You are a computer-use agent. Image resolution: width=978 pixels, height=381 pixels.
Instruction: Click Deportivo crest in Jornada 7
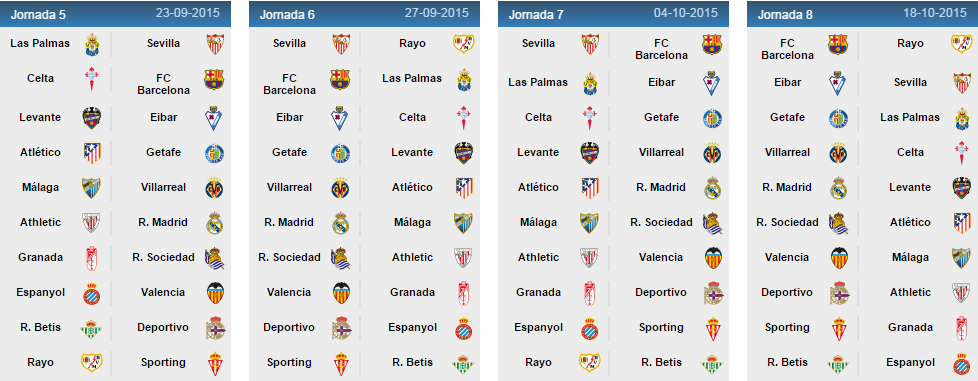(x=713, y=293)
